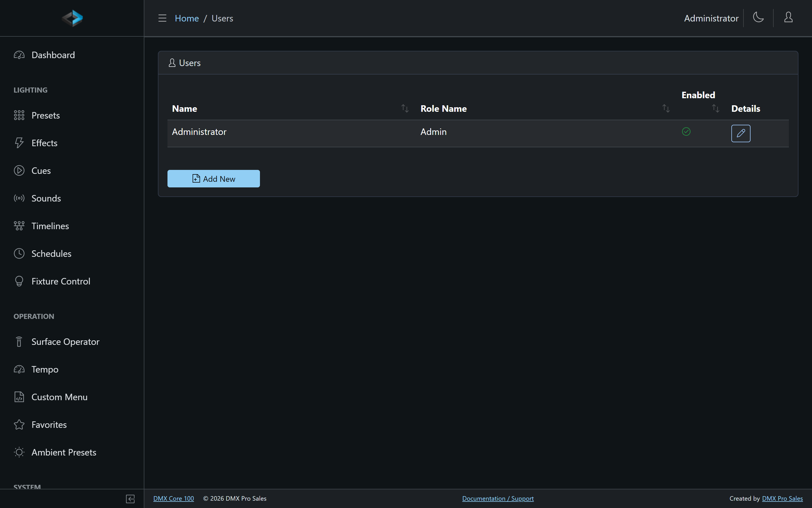Screen dimensions: 812x508
Task: Follow the Home breadcrumb link
Action: (x=187, y=18)
